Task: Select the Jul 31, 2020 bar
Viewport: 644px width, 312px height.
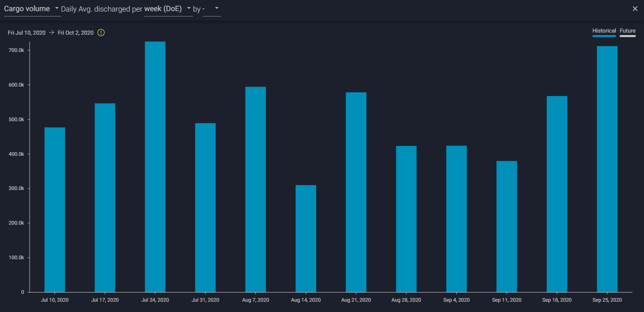Action: (x=205, y=208)
